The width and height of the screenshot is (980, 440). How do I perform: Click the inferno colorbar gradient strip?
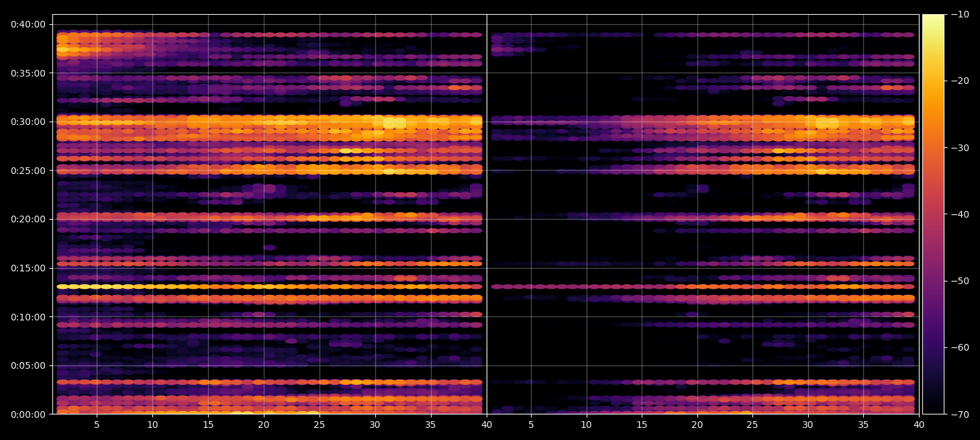click(x=933, y=214)
